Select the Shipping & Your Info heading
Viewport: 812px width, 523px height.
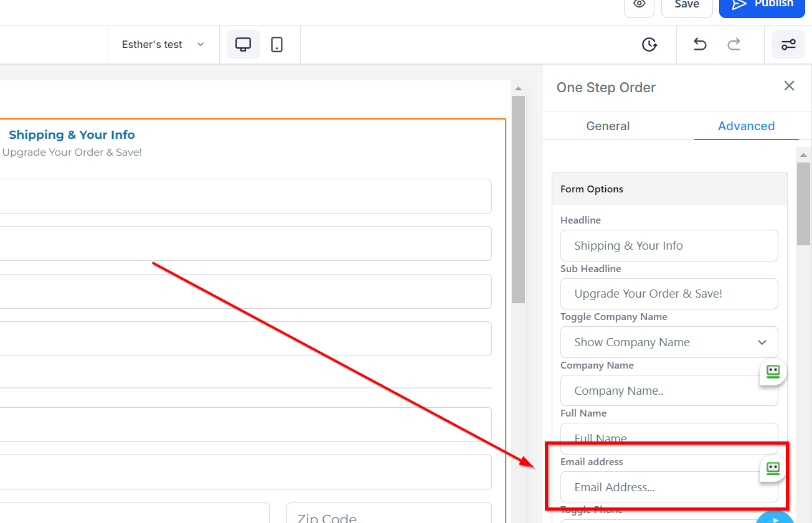click(72, 134)
